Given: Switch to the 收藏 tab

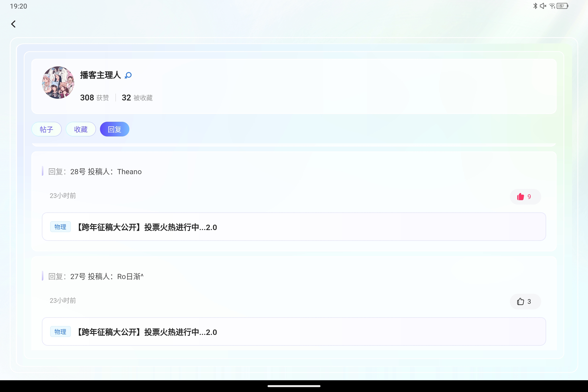Looking at the screenshot, I should [81, 129].
